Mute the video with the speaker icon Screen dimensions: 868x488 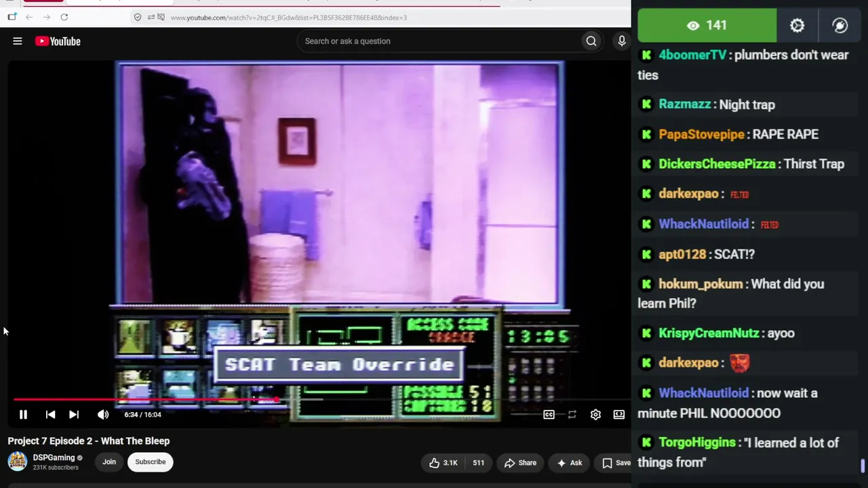tap(102, 415)
